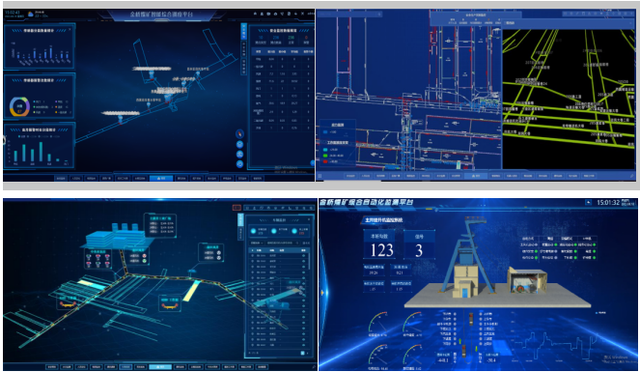Click the red legend swatch in the CAD map legend

pos(325,162)
